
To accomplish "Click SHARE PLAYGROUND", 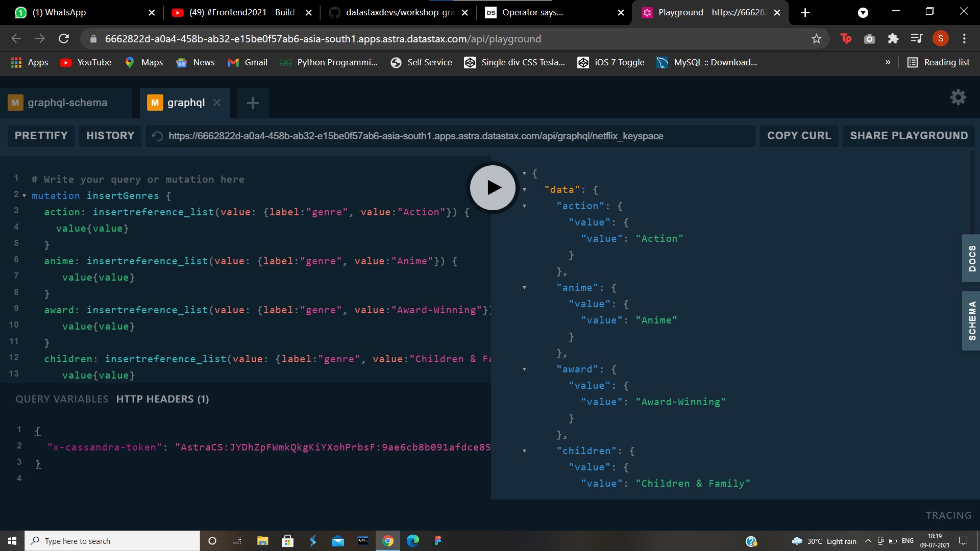I will [x=909, y=136].
